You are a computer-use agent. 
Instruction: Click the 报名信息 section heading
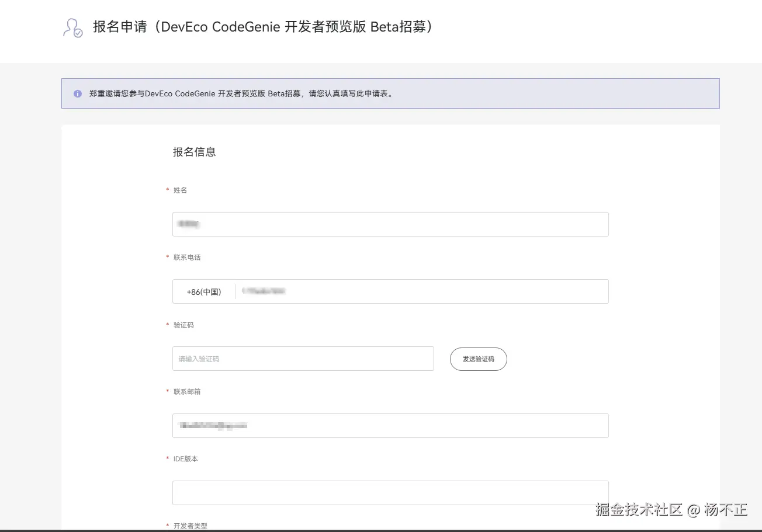click(195, 152)
